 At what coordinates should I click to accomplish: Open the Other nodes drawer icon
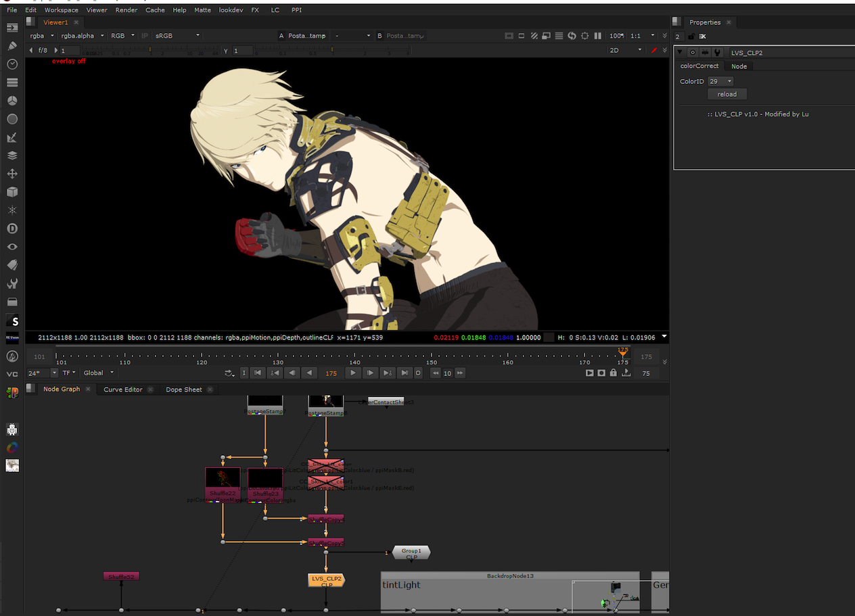click(x=12, y=302)
